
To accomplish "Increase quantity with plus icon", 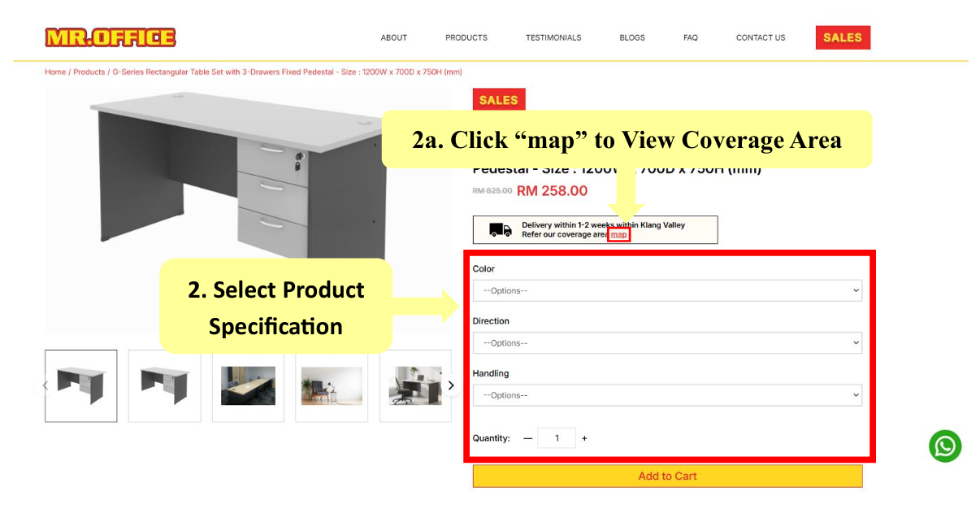I will (x=584, y=438).
